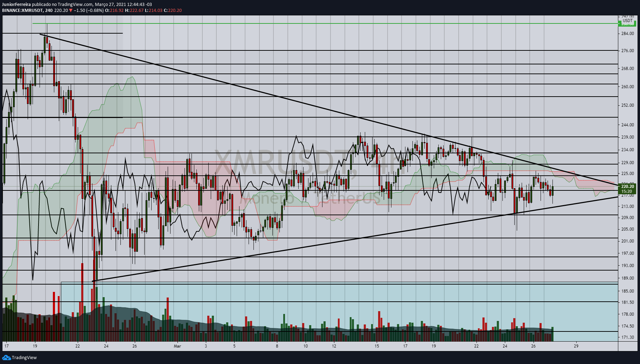Click the 189.00 price axis label
The height and width of the screenshot is (364, 640).
(x=627, y=278)
